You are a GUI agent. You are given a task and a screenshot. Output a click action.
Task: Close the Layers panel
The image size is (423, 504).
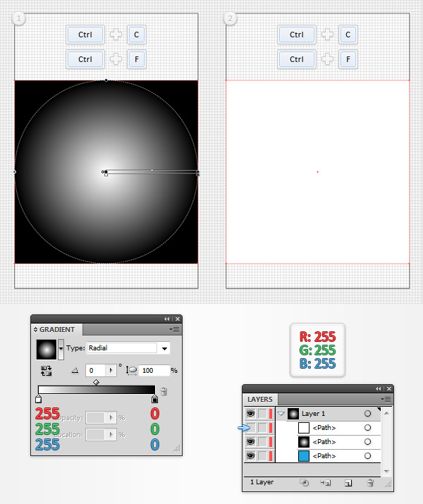[389, 388]
